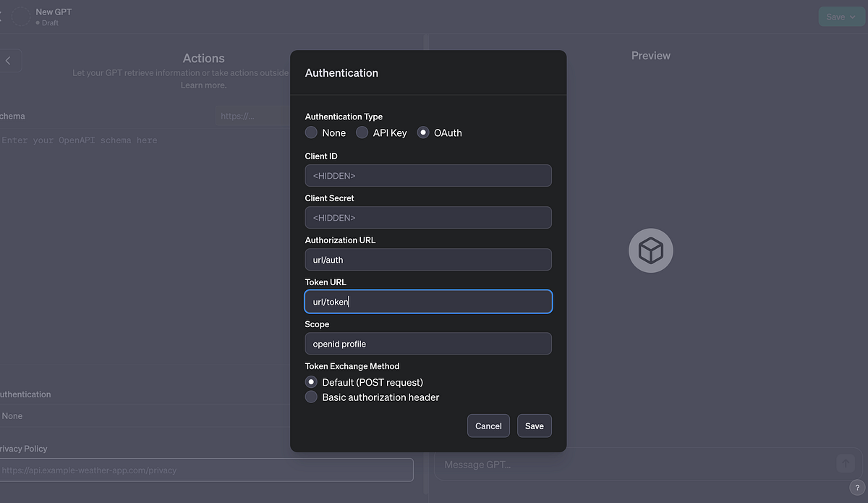Save the authentication settings

pos(534,426)
